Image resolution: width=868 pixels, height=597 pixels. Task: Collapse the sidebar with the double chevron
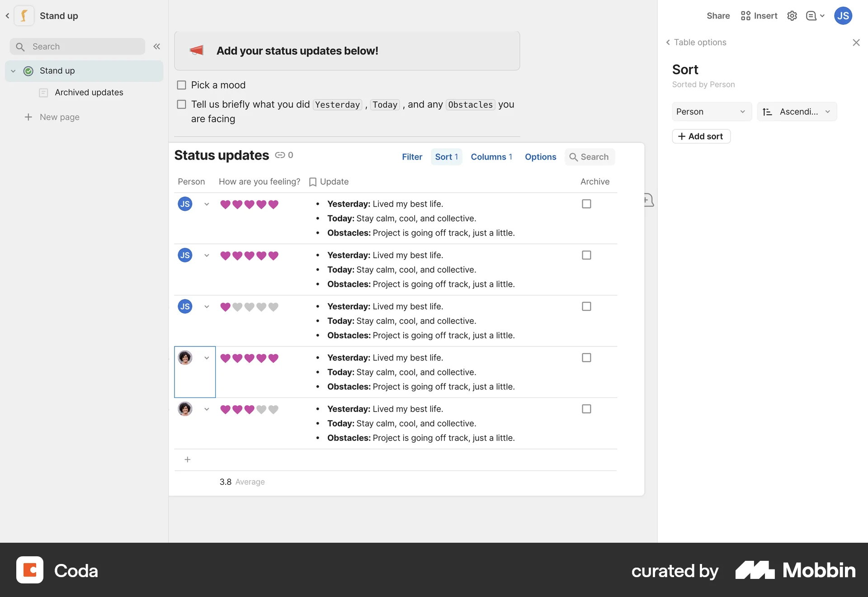[157, 46]
